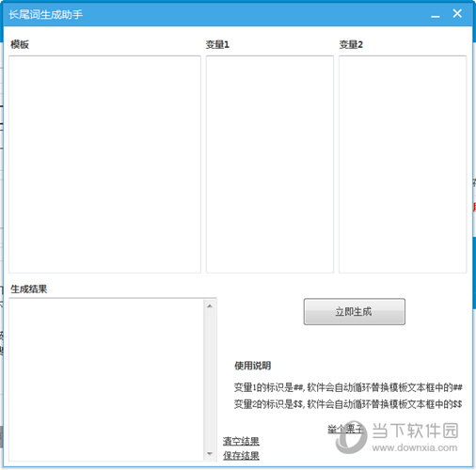Click the 模板 label

click(x=20, y=44)
